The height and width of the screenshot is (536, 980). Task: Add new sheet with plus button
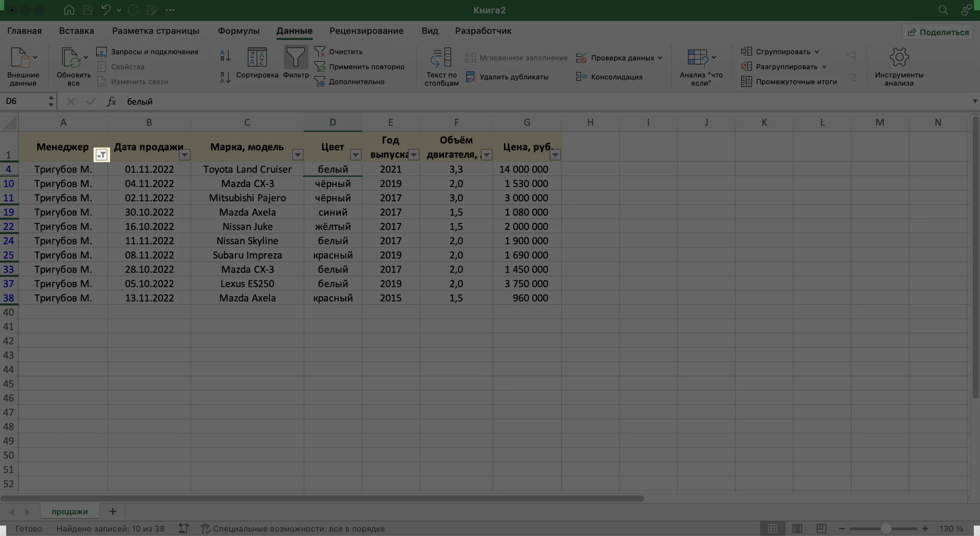tap(113, 511)
